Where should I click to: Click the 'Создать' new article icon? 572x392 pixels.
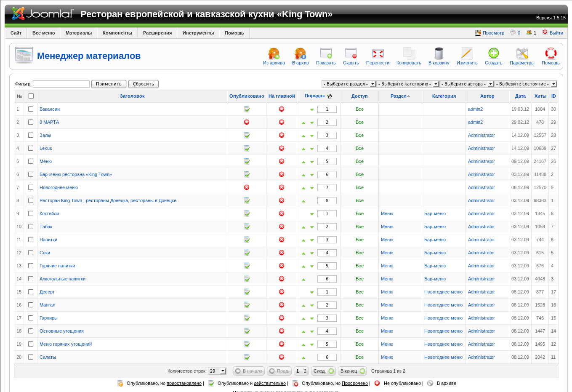pyautogui.click(x=494, y=53)
